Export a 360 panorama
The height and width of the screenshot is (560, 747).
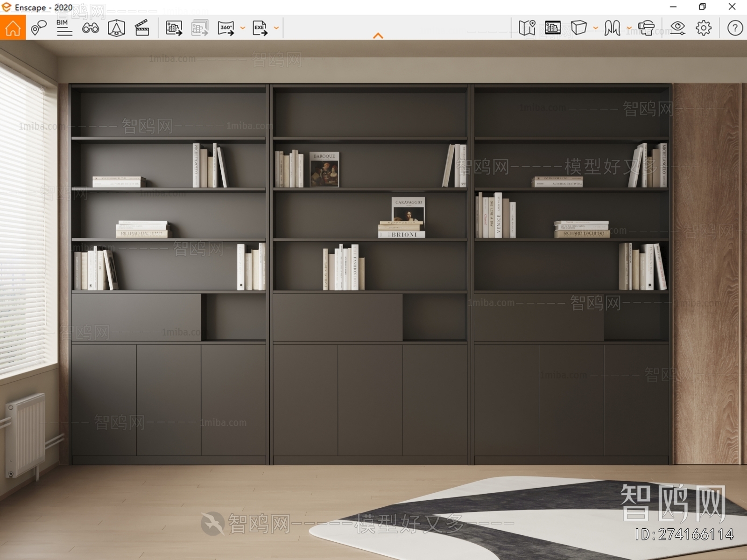coord(226,28)
